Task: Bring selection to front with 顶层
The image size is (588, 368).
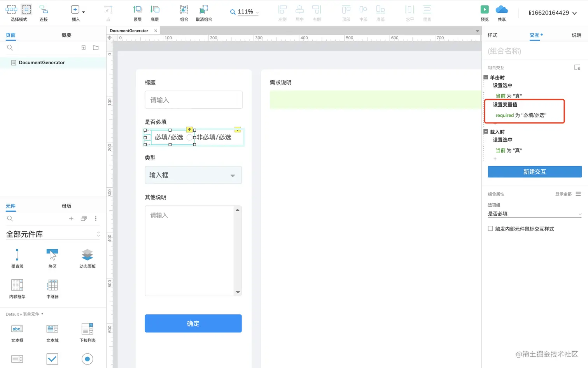Action: (138, 9)
